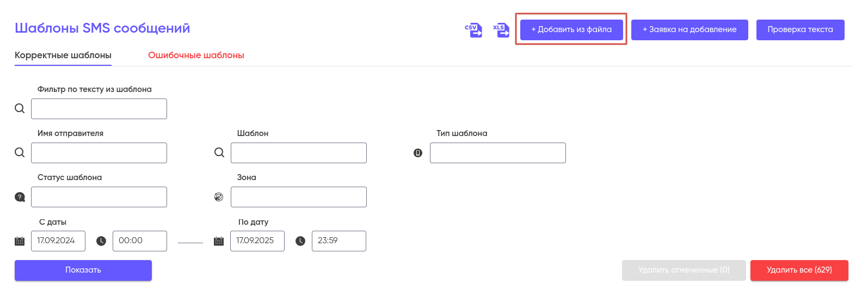Open the Статус шаблона selector field
This screenshot has height=296, width=868.
coord(99,197)
